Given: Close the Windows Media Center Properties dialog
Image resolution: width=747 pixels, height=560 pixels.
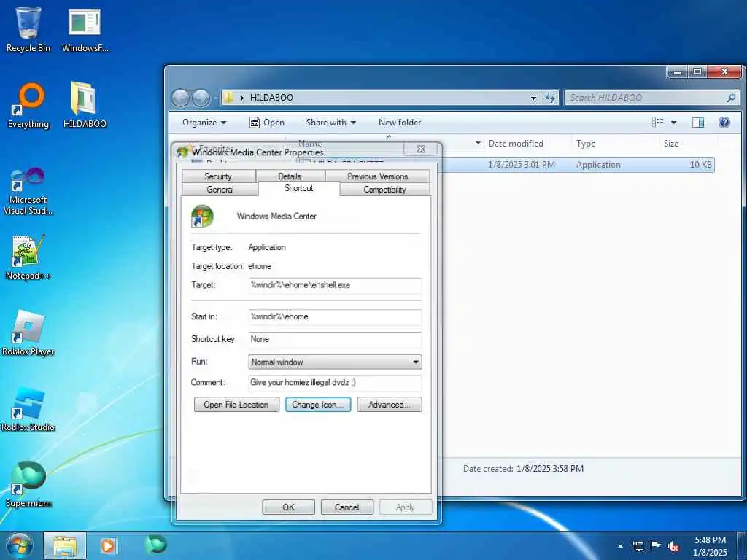Looking at the screenshot, I should [421, 149].
